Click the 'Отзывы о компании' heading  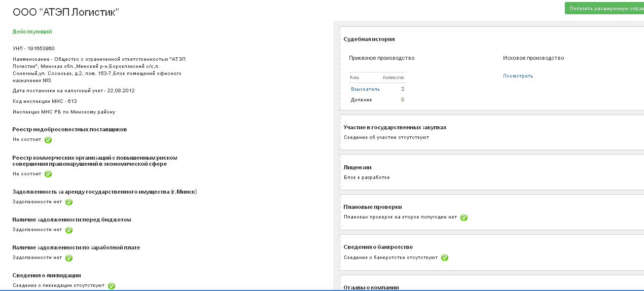(371, 287)
